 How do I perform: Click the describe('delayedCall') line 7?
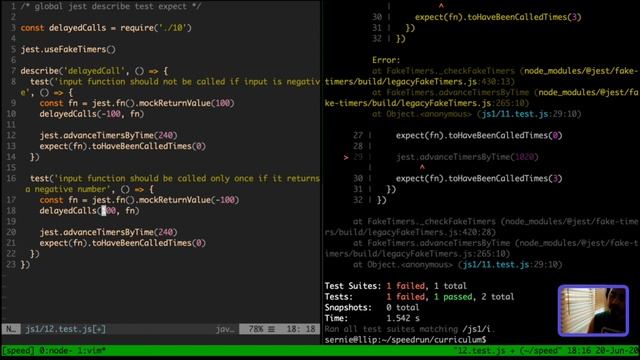click(94, 71)
